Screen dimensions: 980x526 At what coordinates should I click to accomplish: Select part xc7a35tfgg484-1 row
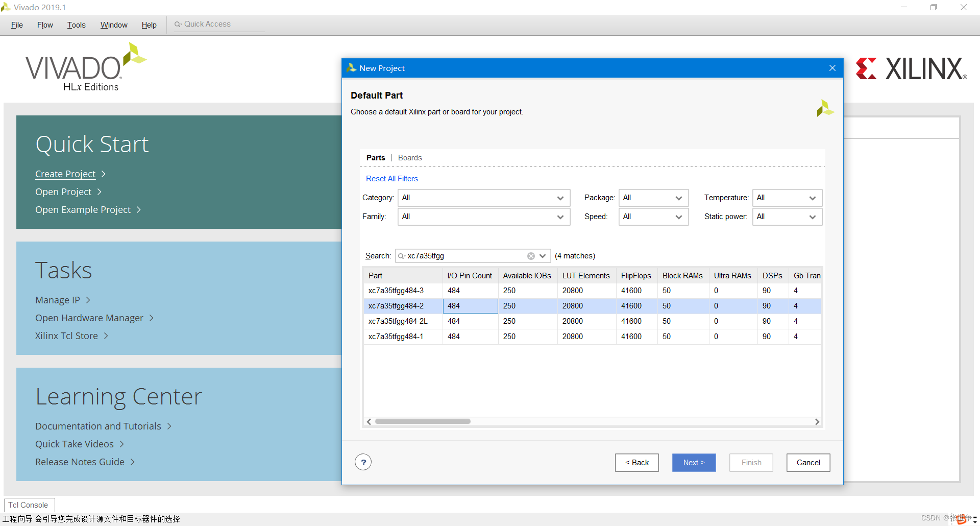(x=592, y=337)
